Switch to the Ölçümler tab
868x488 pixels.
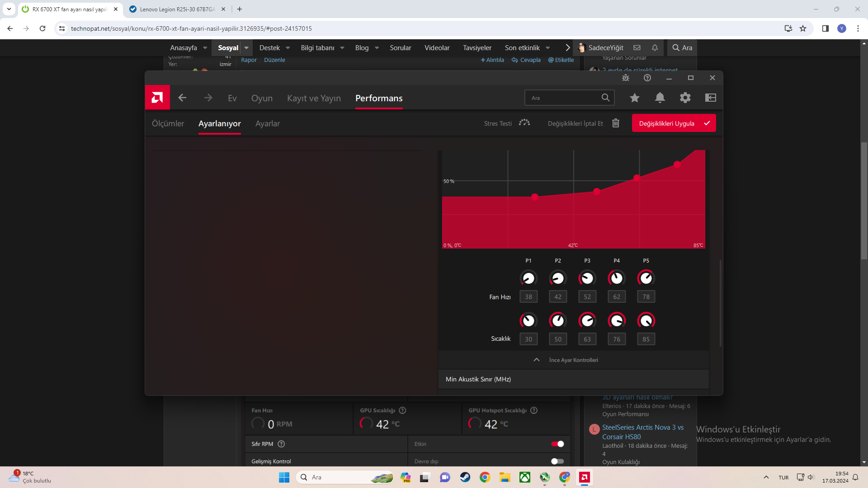(x=168, y=123)
